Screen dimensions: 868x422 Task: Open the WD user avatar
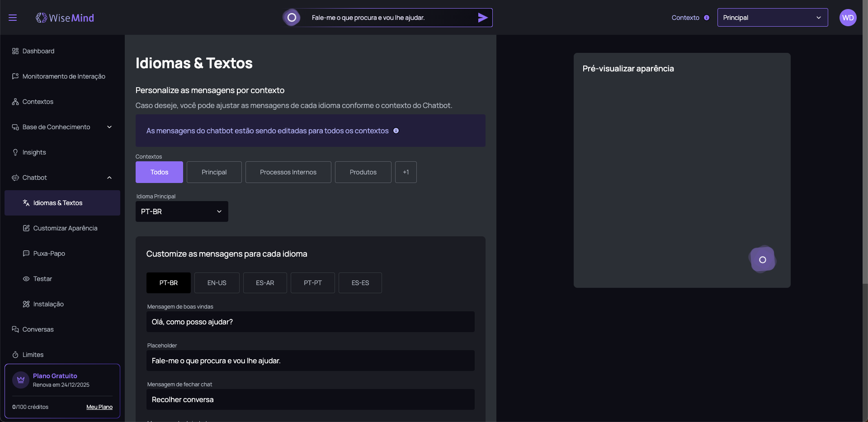click(x=848, y=18)
